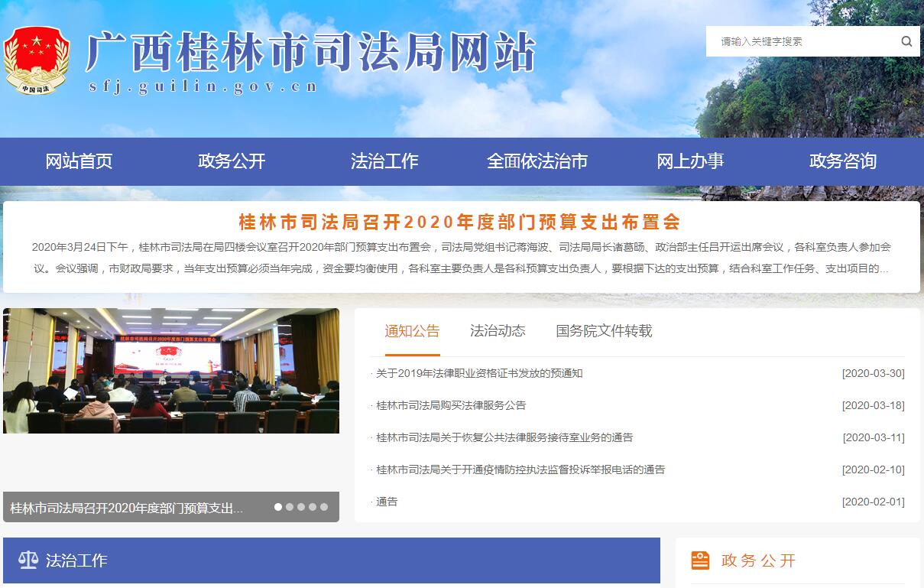Select the first slideshow indicator dot
The height and width of the screenshot is (588, 924).
click(278, 507)
